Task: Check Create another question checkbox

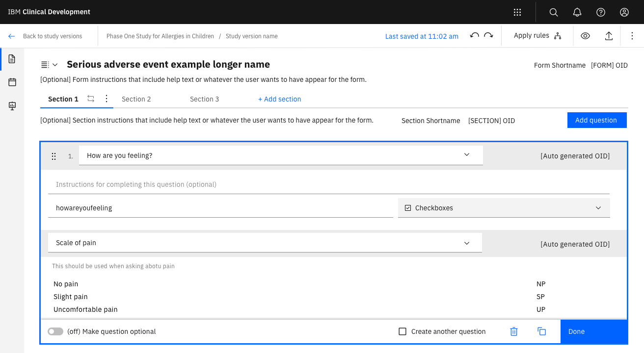Action: 402,332
